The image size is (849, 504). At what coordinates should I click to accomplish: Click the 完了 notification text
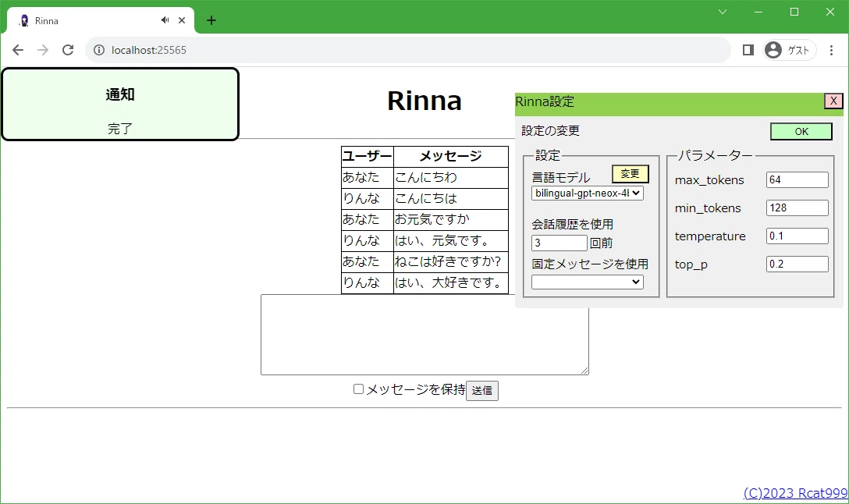tap(120, 129)
